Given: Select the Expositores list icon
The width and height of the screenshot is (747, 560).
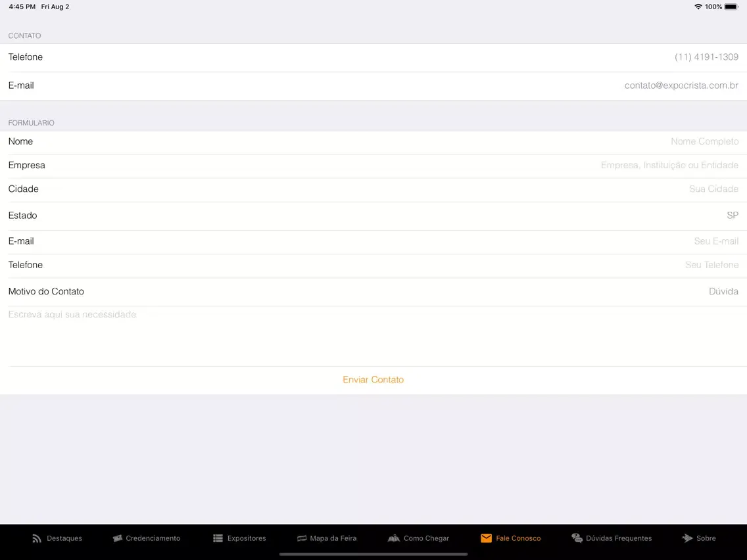Looking at the screenshot, I should (x=218, y=538).
